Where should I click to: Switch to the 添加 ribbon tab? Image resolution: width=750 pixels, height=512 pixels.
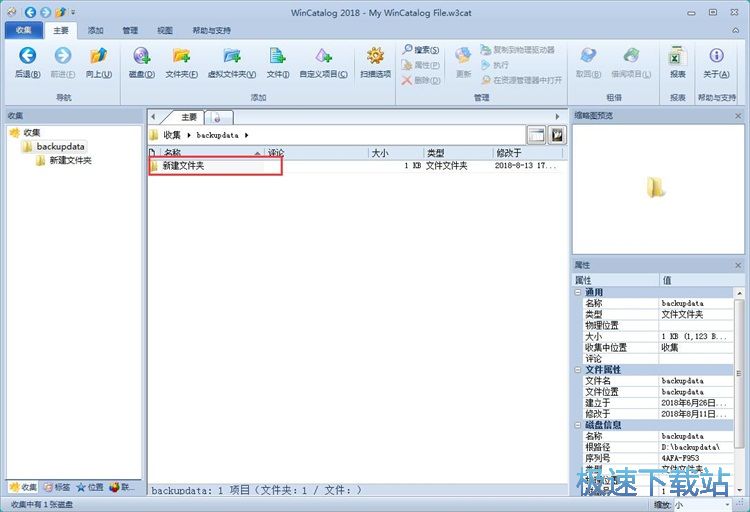point(95,30)
